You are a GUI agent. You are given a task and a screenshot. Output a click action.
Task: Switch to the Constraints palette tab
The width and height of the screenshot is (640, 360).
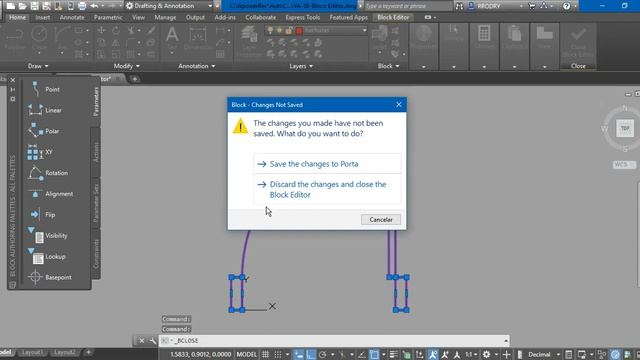tap(96, 253)
